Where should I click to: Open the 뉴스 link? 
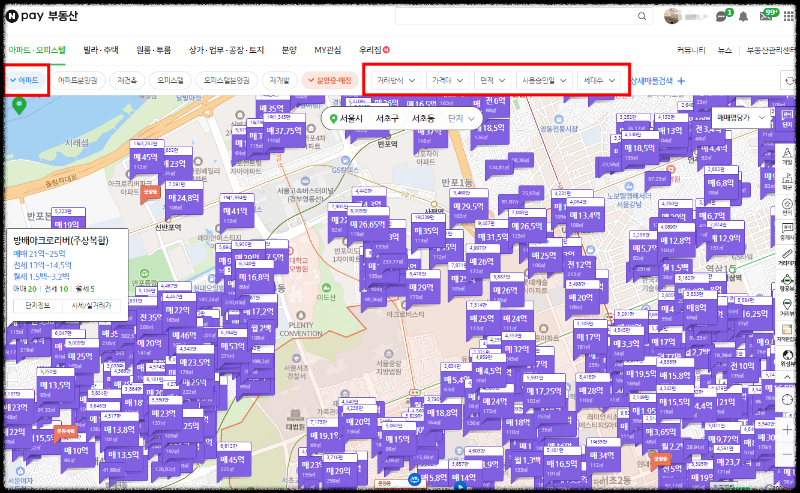[x=724, y=50]
